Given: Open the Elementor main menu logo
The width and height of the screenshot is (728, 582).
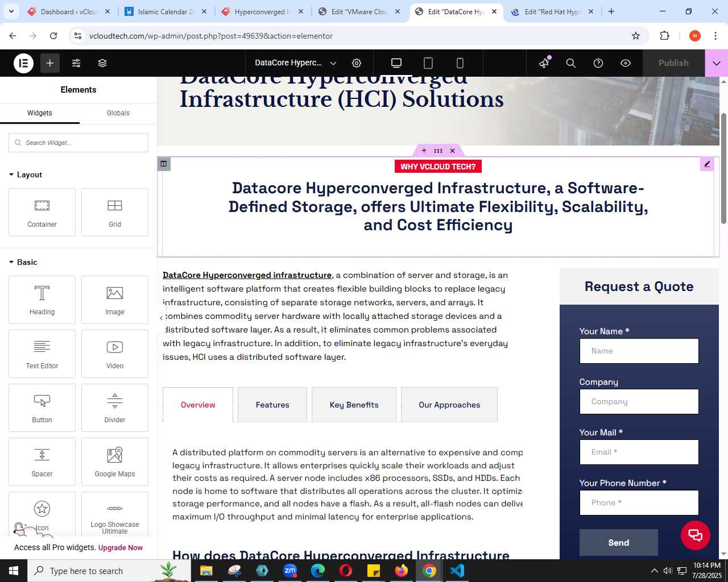Looking at the screenshot, I should 24,63.
